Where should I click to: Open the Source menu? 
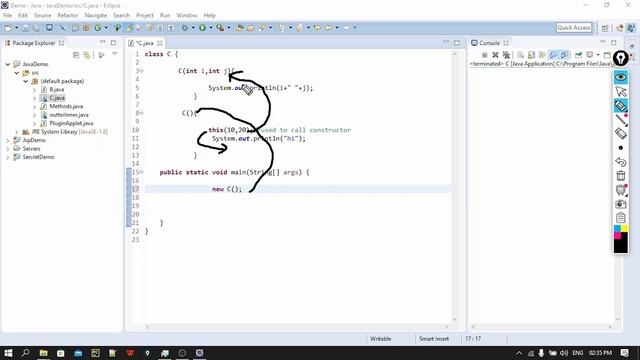(42, 16)
